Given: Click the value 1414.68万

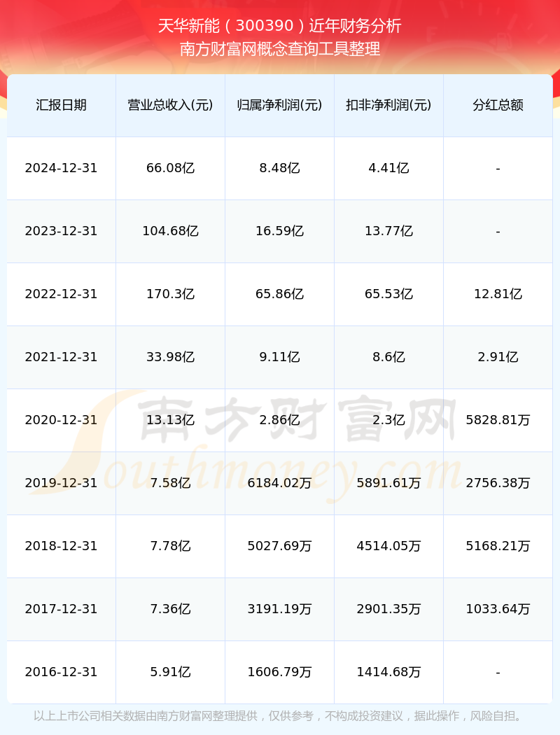Looking at the screenshot, I should tap(389, 672).
